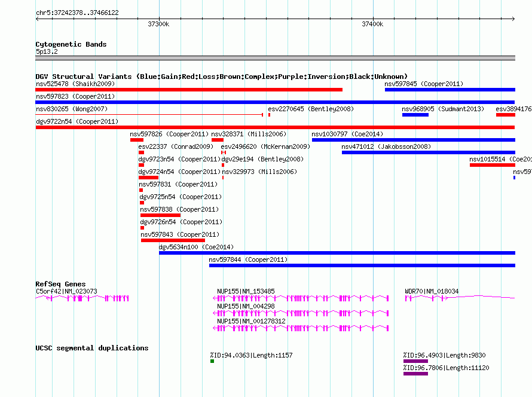Select the purple %ID:96.7806 Length:11120 bar
The height and width of the screenshot is (397, 532).
click(x=415, y=374)
